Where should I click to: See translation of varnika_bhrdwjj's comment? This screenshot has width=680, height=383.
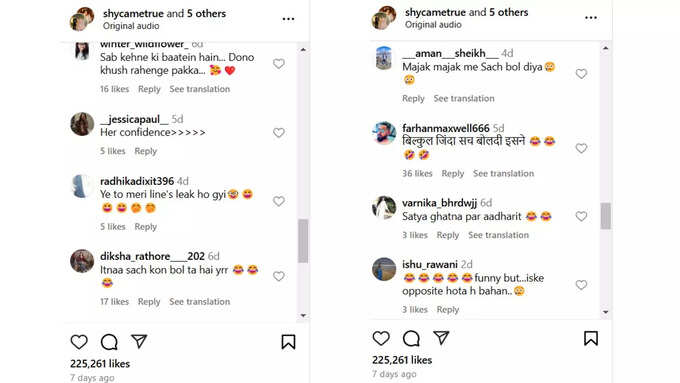(498, 235)
